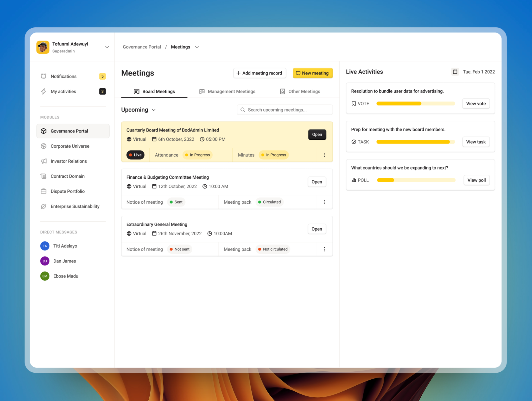Open the Governance Portal module icon
Screen dimensions: 532x401
point(44,131)
